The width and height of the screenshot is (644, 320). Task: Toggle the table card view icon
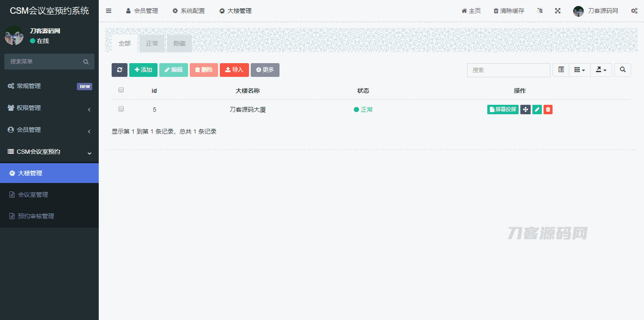(561, 70)
